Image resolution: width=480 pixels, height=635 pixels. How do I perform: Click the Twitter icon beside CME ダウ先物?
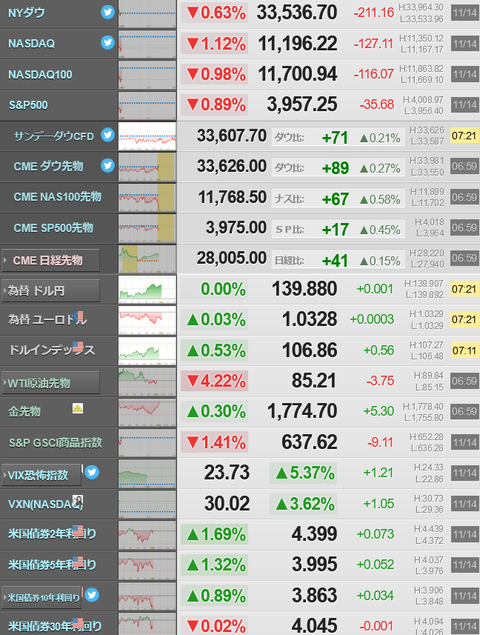click(x=108, y=165)
